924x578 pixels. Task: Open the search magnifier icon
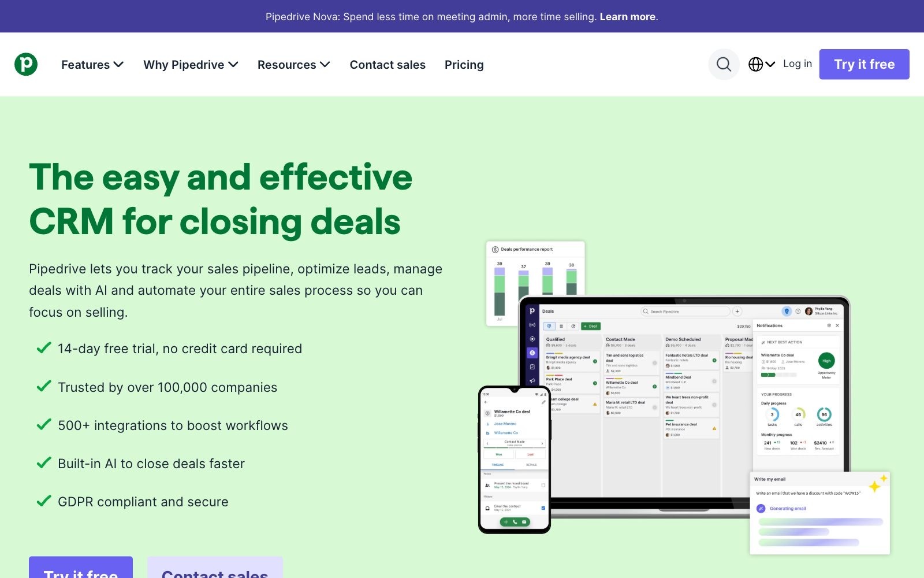coord(724,64)
